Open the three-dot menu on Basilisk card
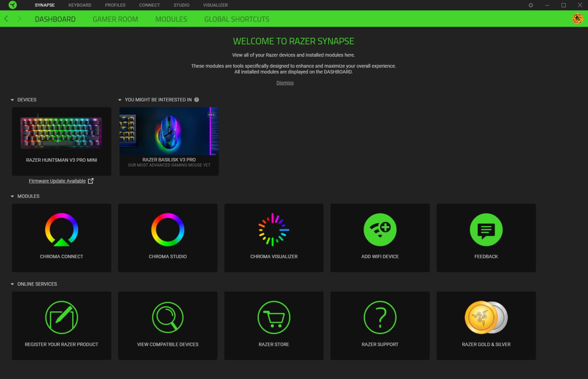Image resolution: width=588 pixels, height=379 pixels. [x=211, y=115]
